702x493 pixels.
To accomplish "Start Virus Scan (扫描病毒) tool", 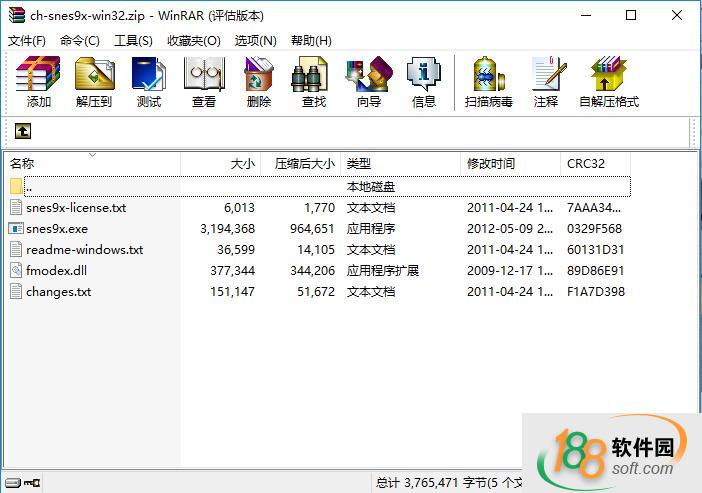I will [x=488, y=82].
